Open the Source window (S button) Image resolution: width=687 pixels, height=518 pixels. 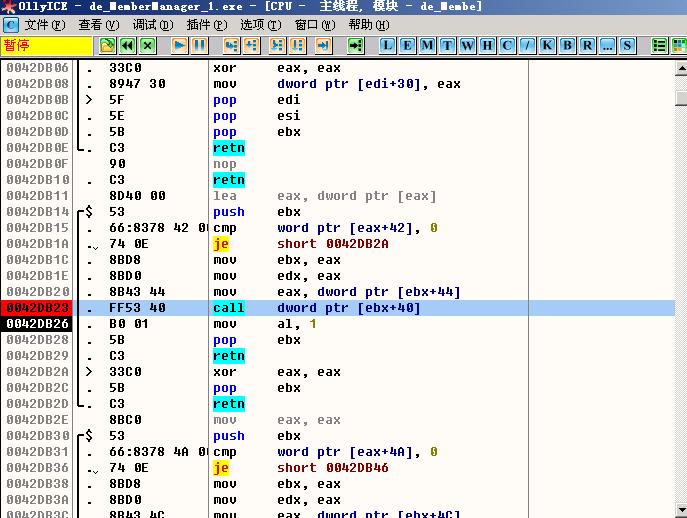[x=628, y=45]
